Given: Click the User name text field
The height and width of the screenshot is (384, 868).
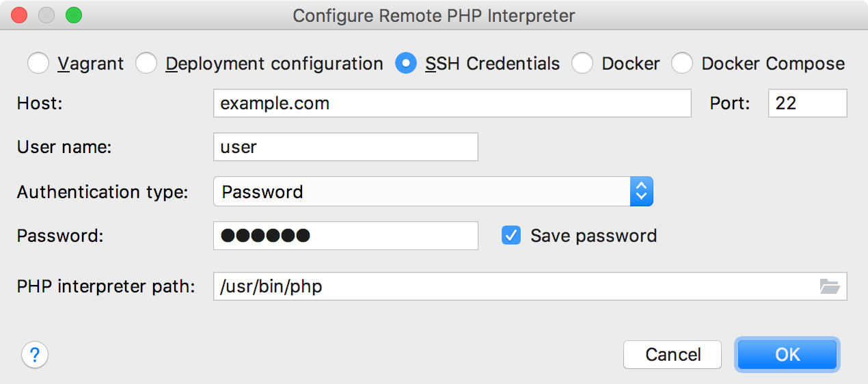Looking at the screenshot, I should pyautogui.click(x=345, y=147).
